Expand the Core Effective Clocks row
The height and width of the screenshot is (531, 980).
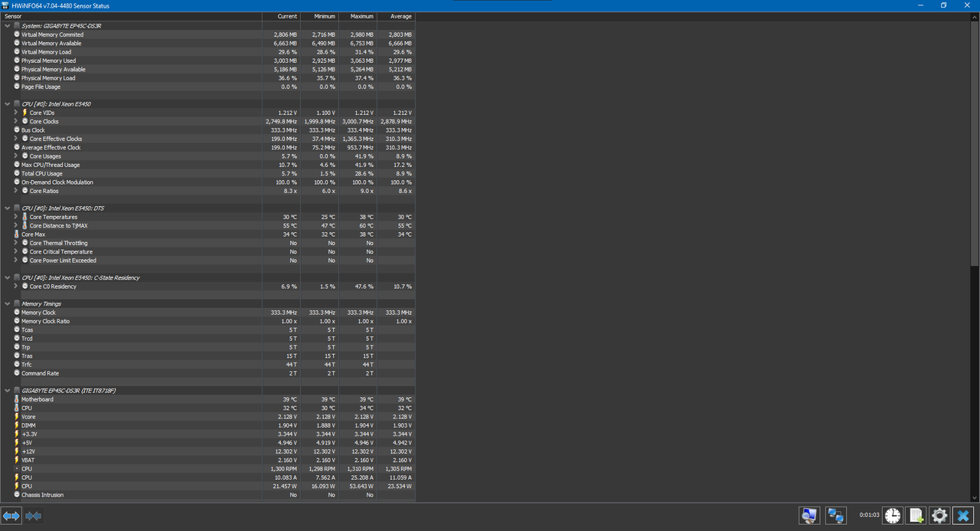click(x=15, y=139)
